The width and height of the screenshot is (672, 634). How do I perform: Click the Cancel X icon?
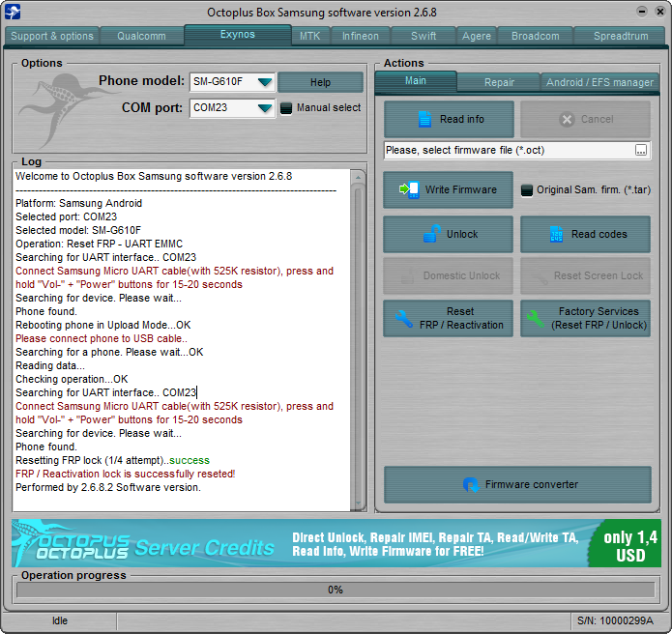coord(567,119)
